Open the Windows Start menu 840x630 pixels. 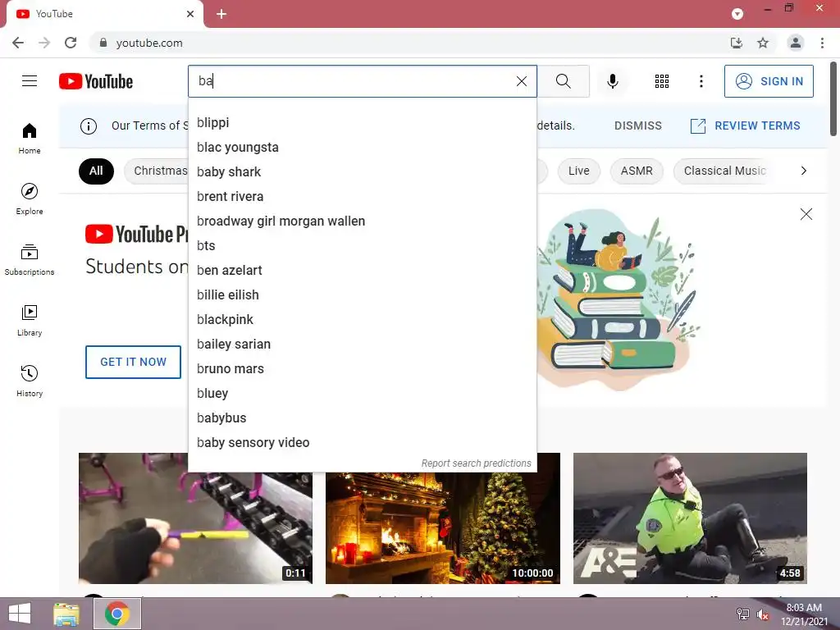click(20, 614)
